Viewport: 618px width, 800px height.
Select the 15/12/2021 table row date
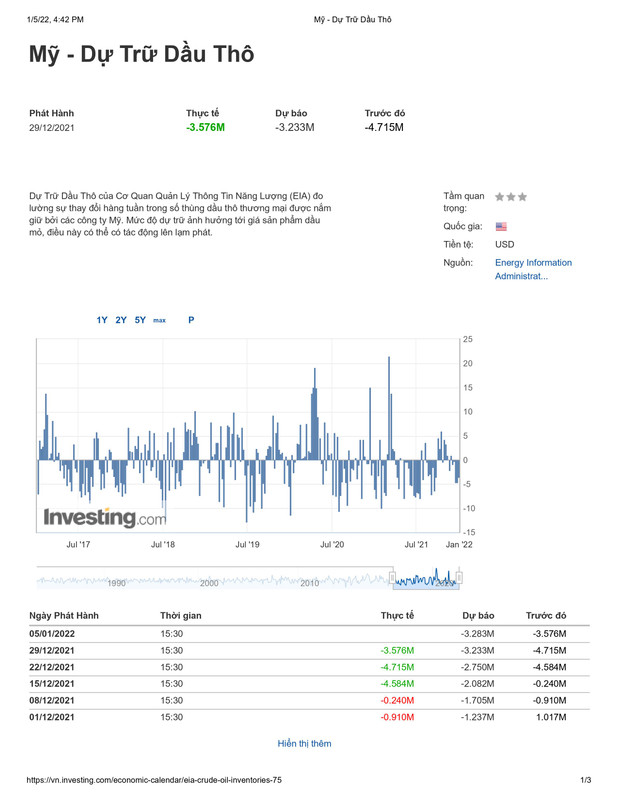coord(52,684)
